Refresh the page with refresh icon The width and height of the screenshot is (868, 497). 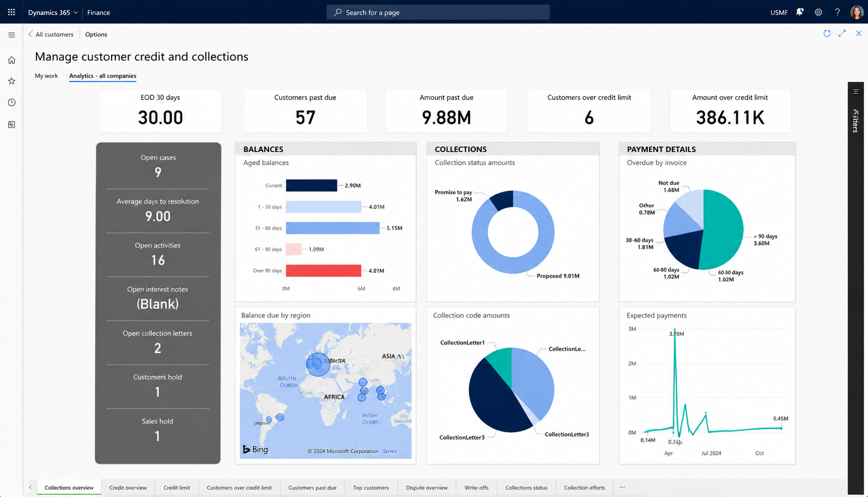coord(827,34)
